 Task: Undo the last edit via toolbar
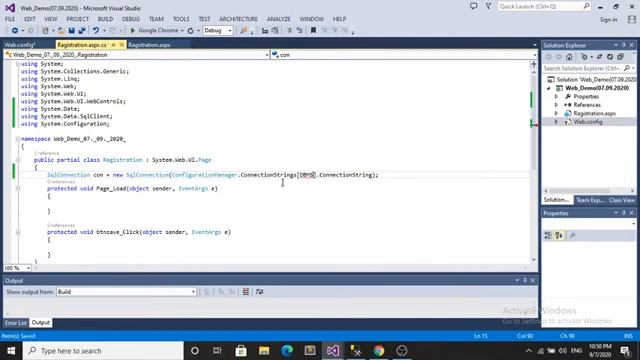[96, 31]
